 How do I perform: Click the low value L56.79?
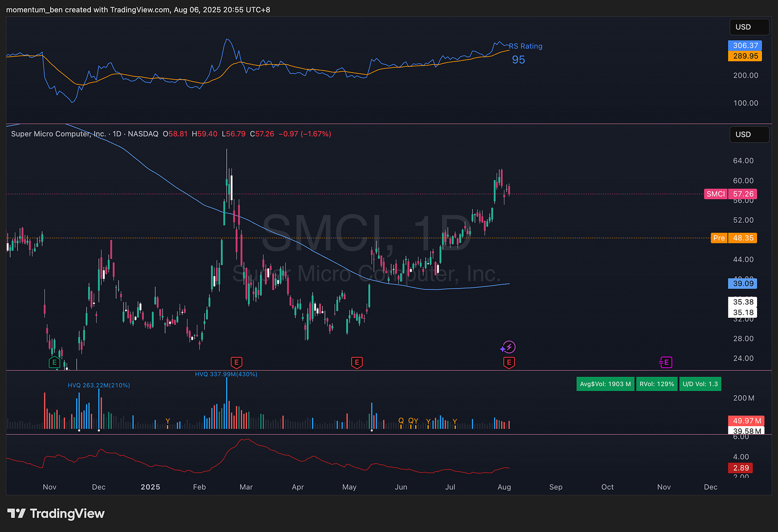(x=234, y=134)
